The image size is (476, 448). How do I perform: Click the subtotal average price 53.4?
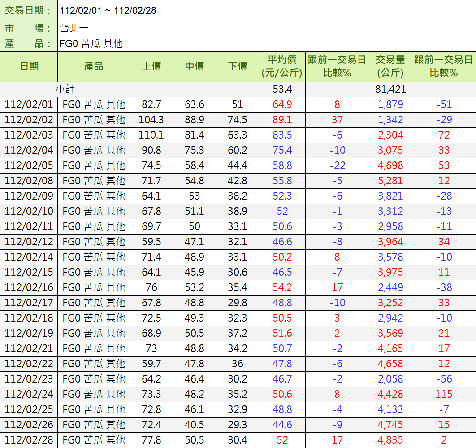pos(282,89)
